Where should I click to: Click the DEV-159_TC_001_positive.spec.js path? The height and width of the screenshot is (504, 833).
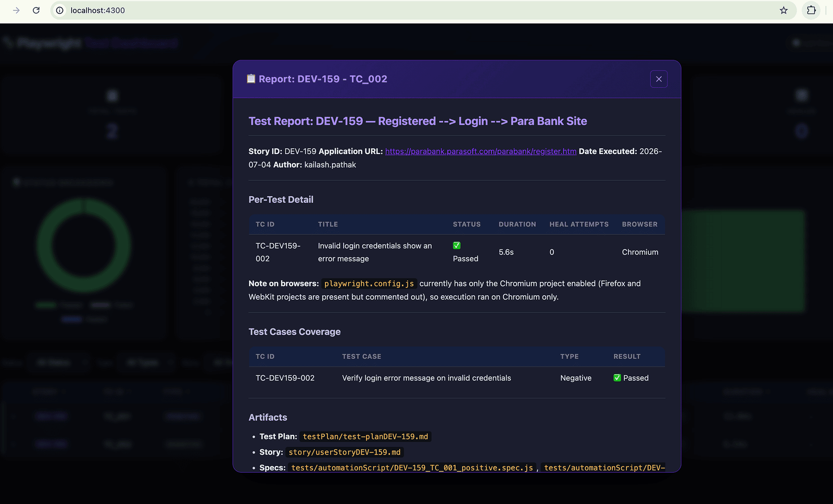412,468
